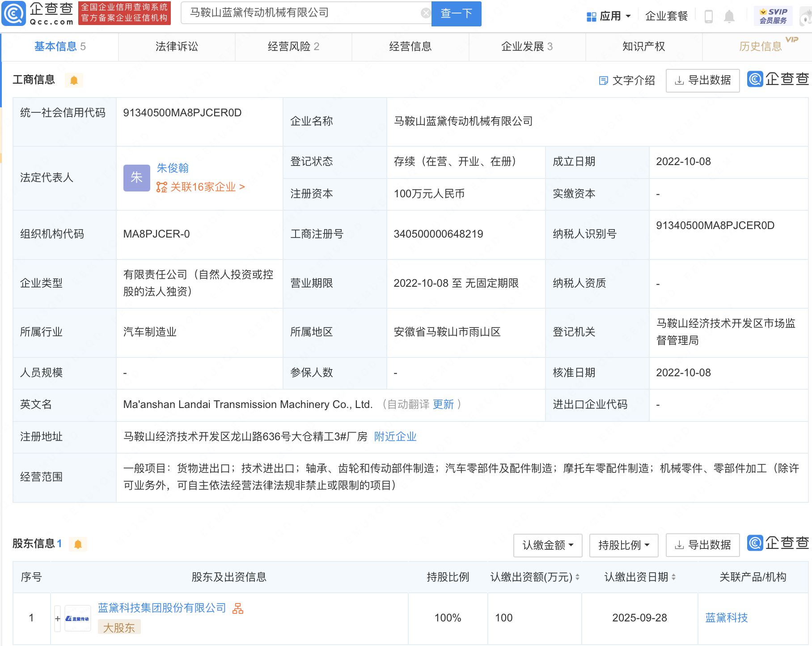
Task: Click the bell icon beside 工商信息
Action: pyautogui.click(x=74, y=80)
